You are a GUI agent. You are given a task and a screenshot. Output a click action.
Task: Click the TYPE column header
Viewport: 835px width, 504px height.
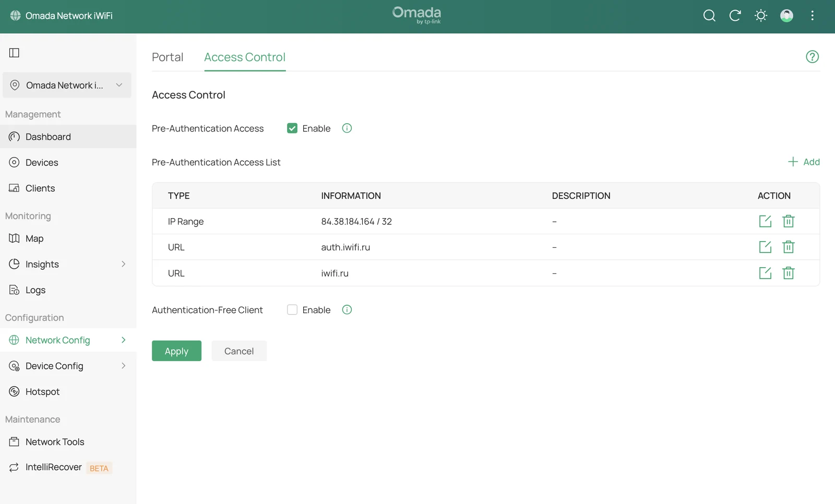pyautogui.click(x=179, y=196)
